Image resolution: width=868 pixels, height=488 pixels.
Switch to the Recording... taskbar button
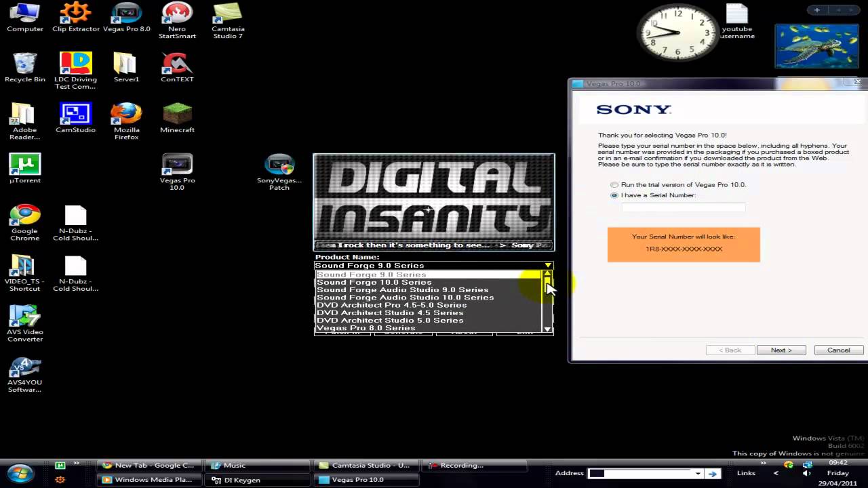coord(474,465)
